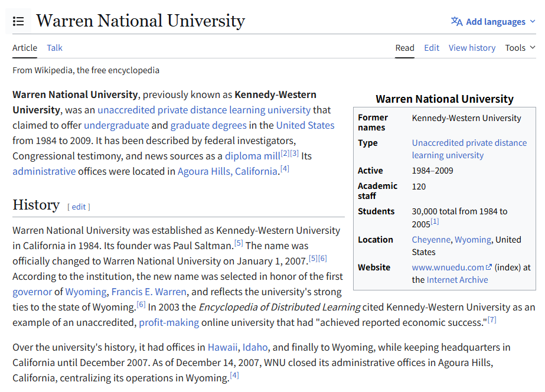545x392 pixels.
Task: Click the Active years value 1984–2009
Action: coord(432,171)
